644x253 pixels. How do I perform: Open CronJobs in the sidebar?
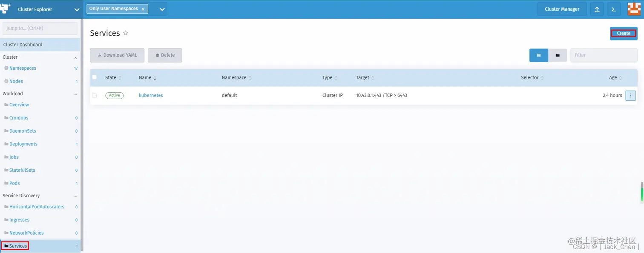coord(19,118)
